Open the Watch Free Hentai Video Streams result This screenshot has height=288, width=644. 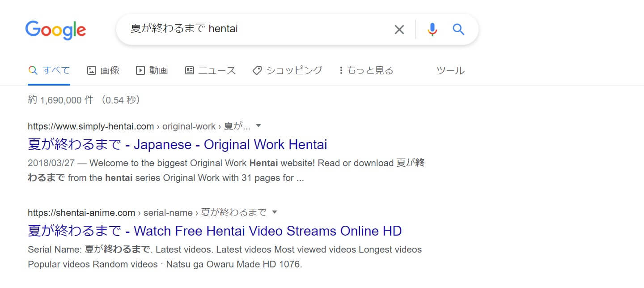[215, 231]
